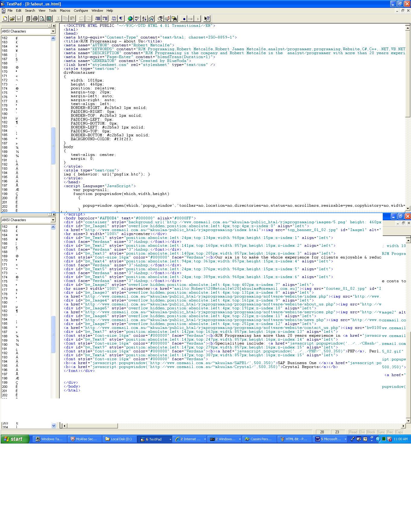Increase indent using toolbar icon
411x532 pixels.
[x=104, y=19]
